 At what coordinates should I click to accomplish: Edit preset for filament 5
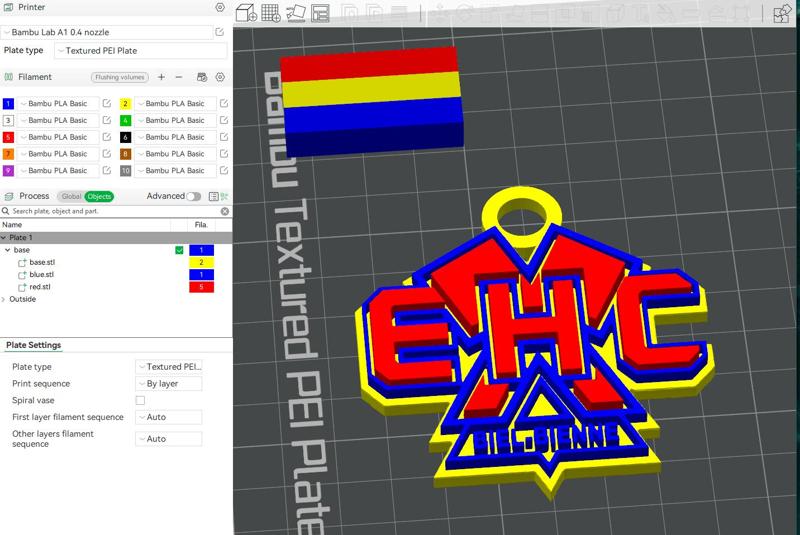coord(107,137)
